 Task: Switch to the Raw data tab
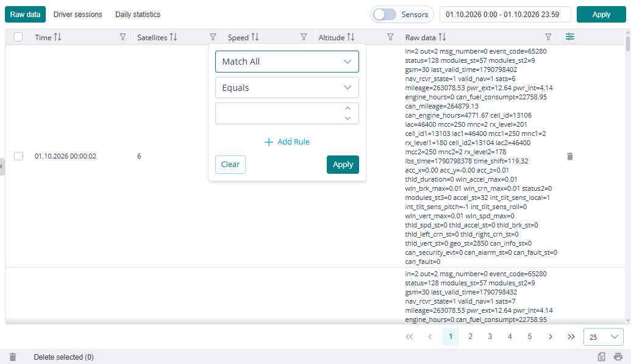tap(26, 15)
